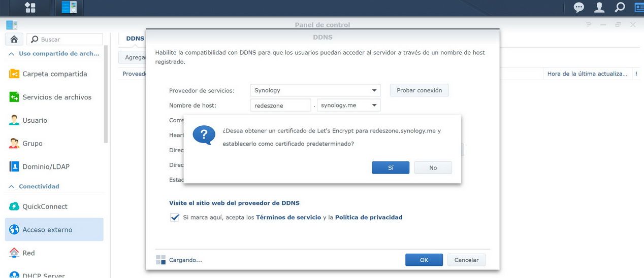Open the user options person icon
644x278 pixels.
[599, 7]
